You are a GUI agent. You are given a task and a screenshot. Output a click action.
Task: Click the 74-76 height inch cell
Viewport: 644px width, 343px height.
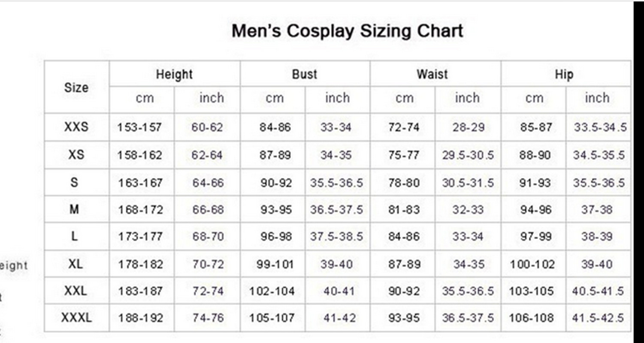click(x=208, y=318)
